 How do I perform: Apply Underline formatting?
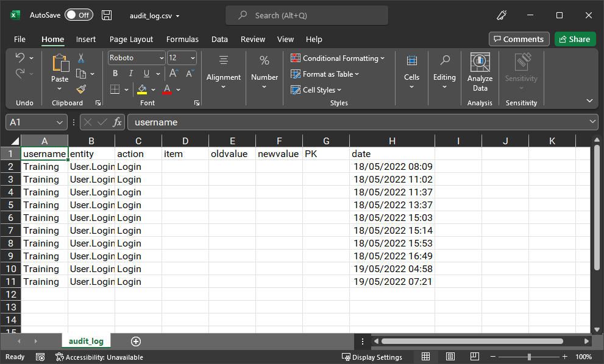coord(146,74)
